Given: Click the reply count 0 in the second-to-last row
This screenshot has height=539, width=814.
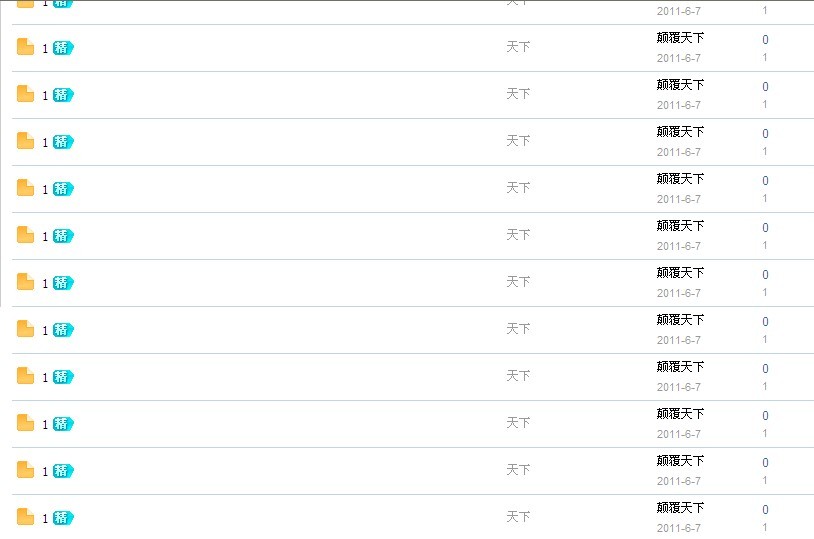Looking at the screenshot, I should click(765, 463).
